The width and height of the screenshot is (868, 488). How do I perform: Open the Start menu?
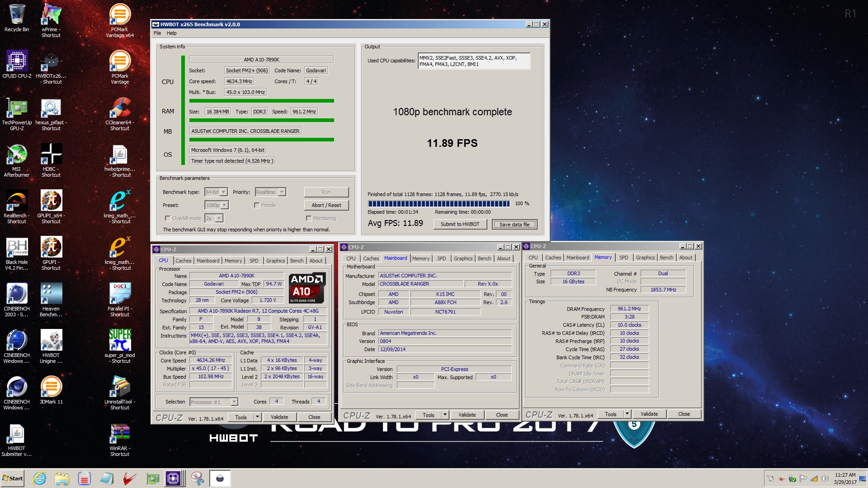[x=13, y=478]
